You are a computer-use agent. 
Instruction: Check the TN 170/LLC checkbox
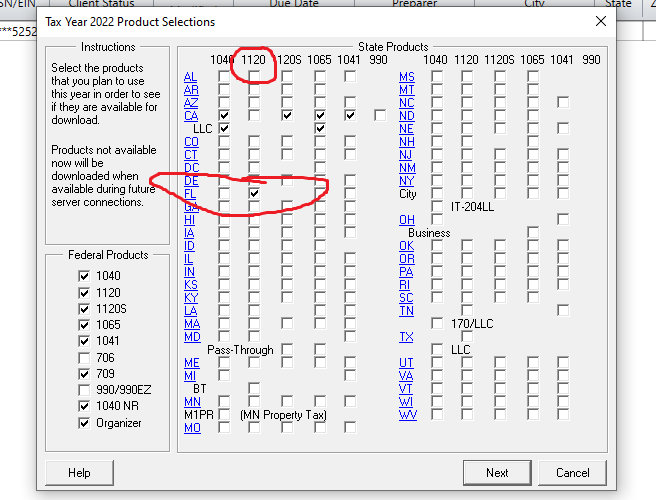(x=437, y=323)
